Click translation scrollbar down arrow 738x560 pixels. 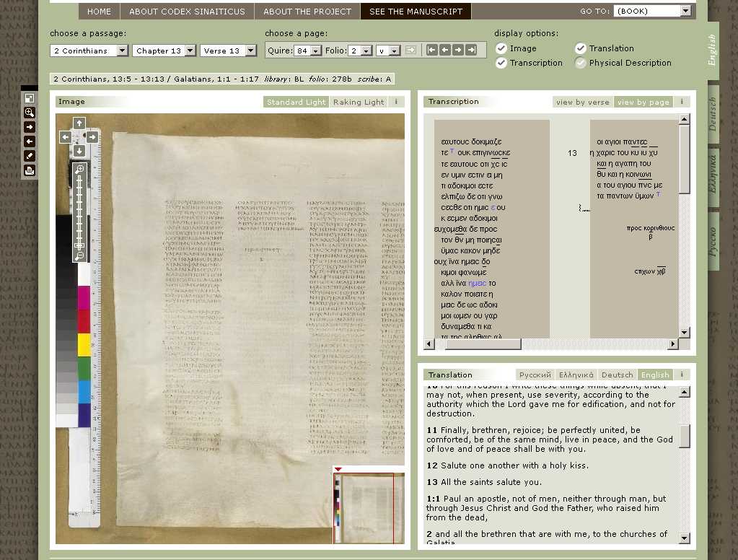tap(685, 538)
